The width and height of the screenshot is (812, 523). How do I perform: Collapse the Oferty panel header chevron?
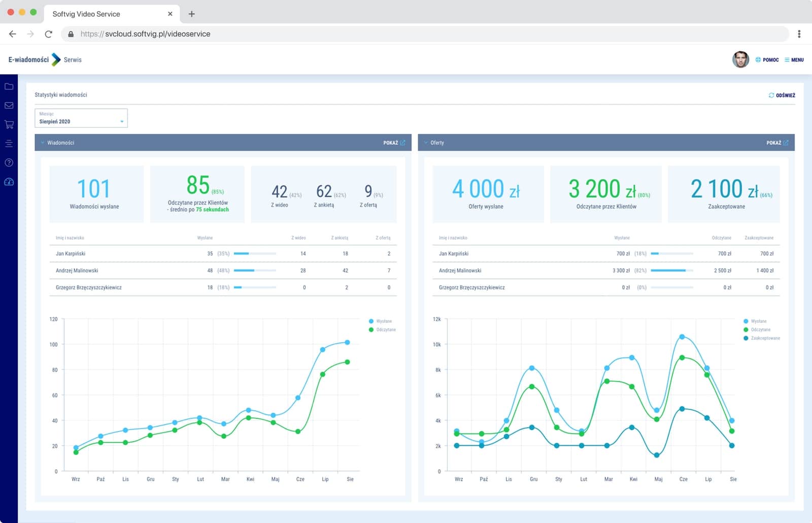pyautogui.click(x=426, y=143)
